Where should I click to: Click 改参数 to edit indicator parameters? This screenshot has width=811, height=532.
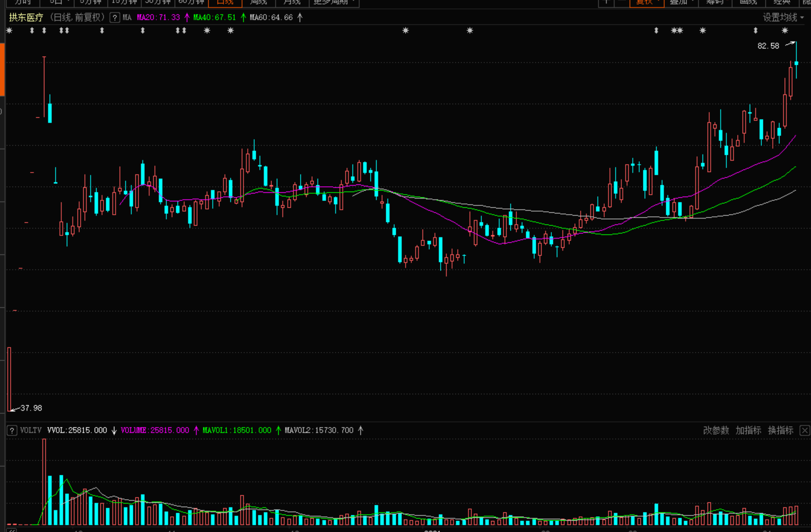tap(716, 431)
